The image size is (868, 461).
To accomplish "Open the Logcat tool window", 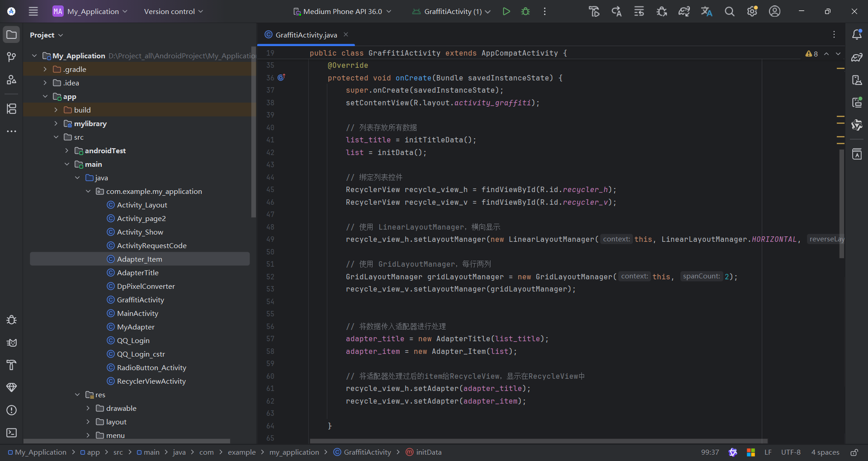I will (x=12, y=343).
